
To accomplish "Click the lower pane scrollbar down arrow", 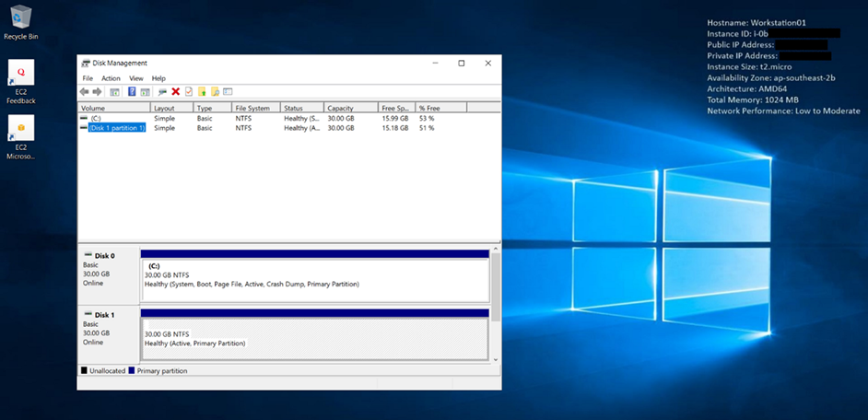I will (x=496, y=359).
